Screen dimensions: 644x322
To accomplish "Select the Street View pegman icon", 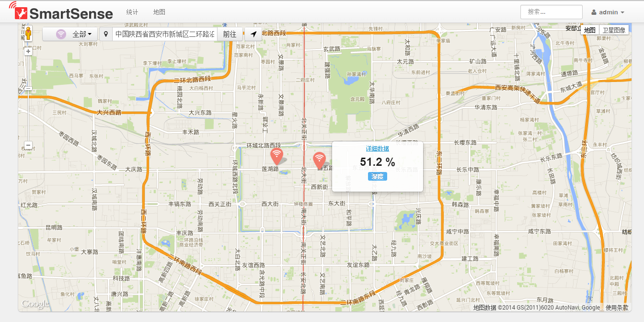I will (28, 34).
